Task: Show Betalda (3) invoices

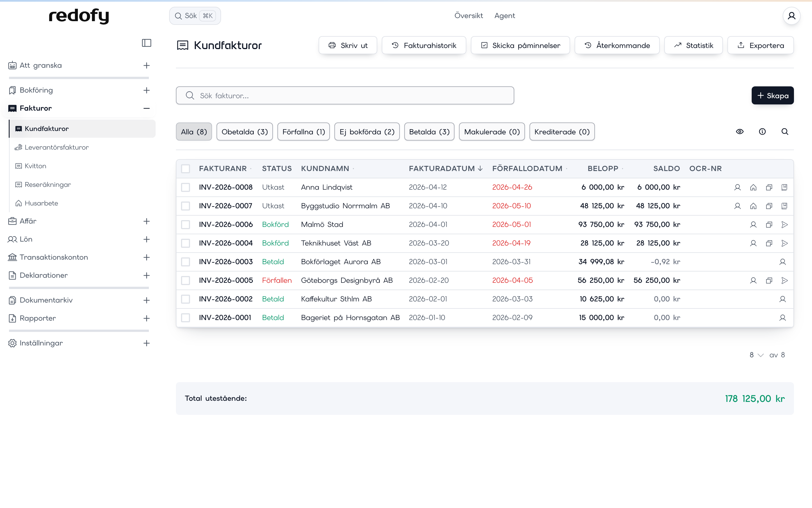Action: tap(429, 132)
